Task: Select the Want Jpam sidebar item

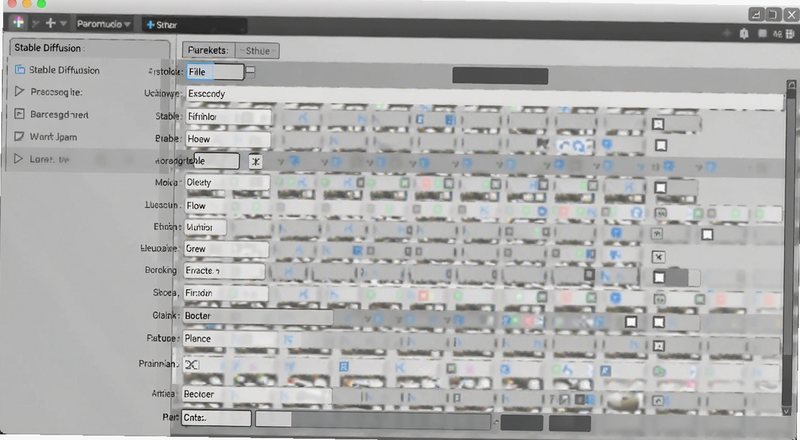Action: click(x=46, y=137)
